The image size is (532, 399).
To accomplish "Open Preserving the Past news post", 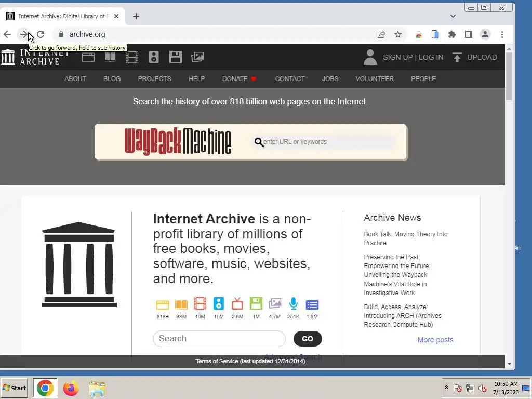I will [x=397, y=275].
